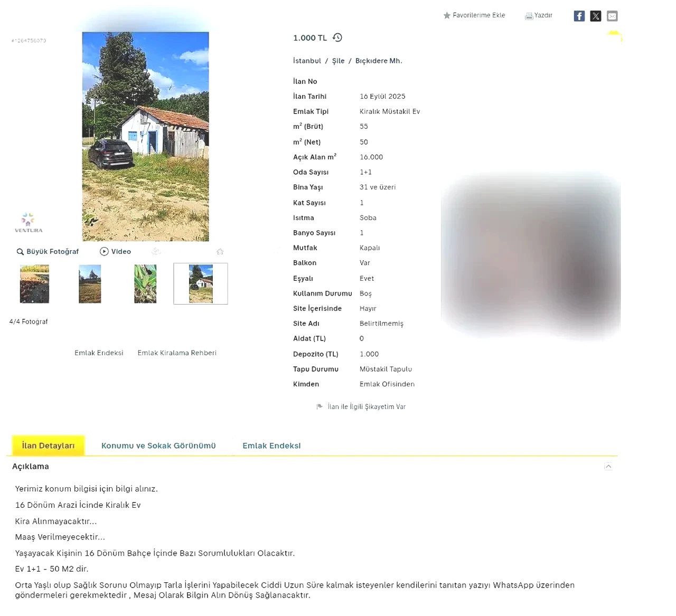Collapse the Açıklama section

click(x=608, y=467)
